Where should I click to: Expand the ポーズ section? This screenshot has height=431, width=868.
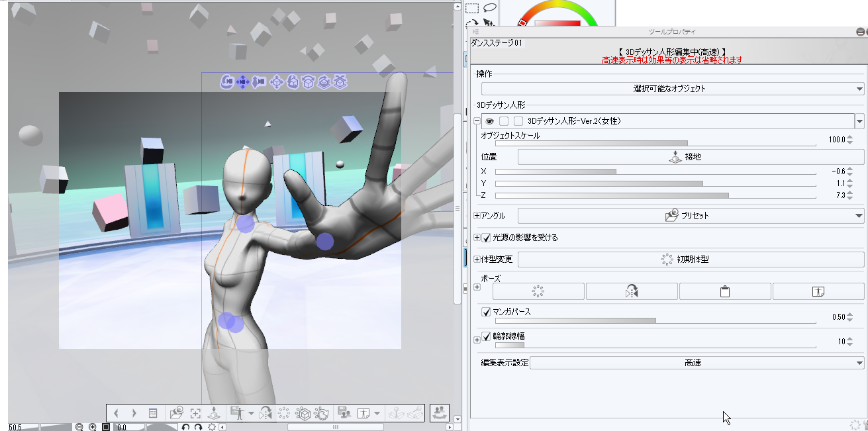[477, 287]
